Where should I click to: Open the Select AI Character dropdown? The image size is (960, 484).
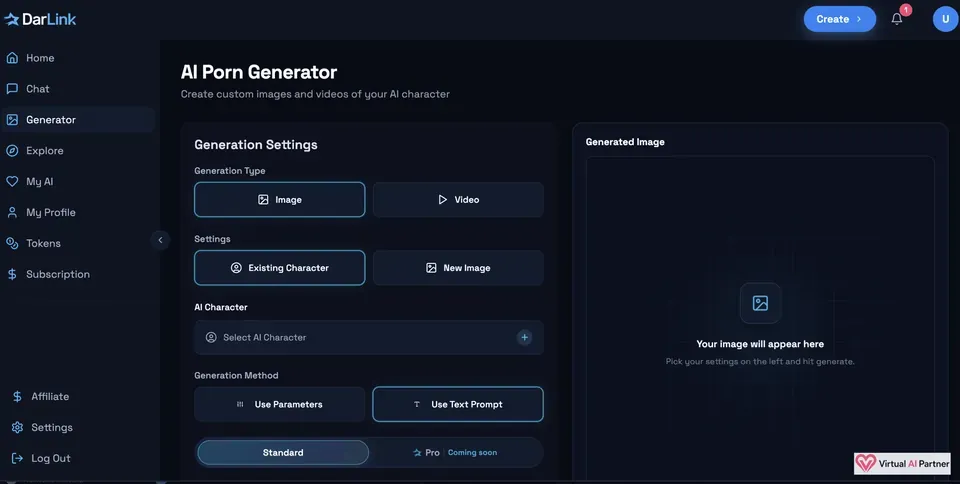pyautogui.click(x=369, y=337)
